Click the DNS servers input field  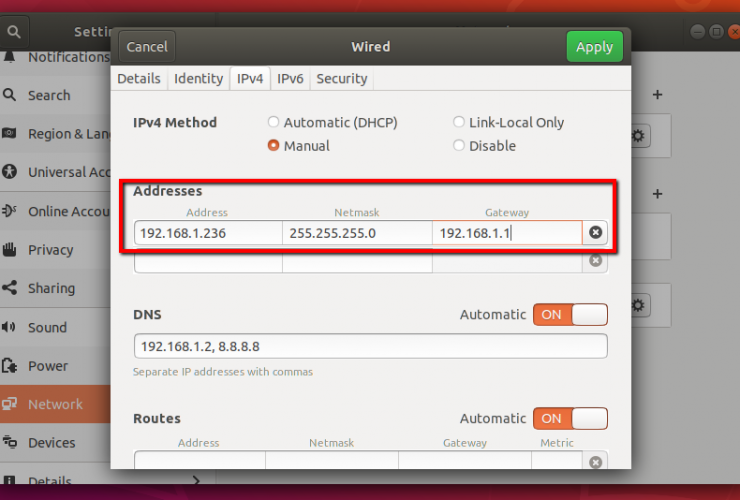[x=370, y=346]
